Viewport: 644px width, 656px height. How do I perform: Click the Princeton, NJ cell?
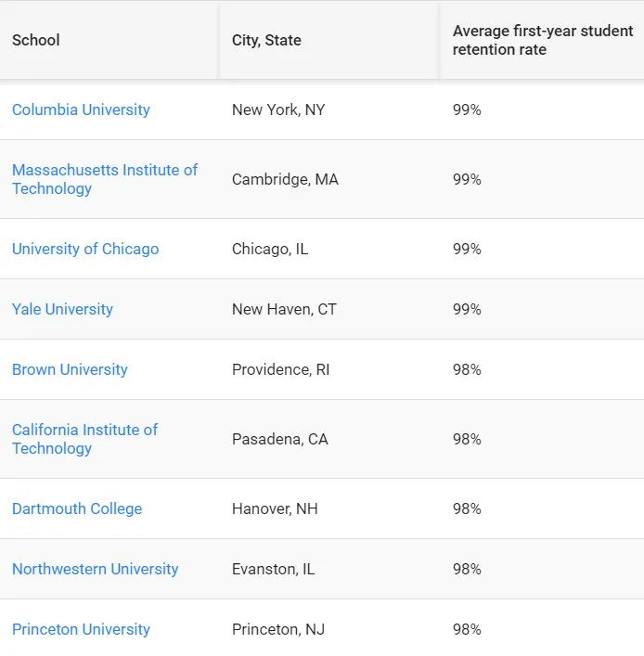277,629
